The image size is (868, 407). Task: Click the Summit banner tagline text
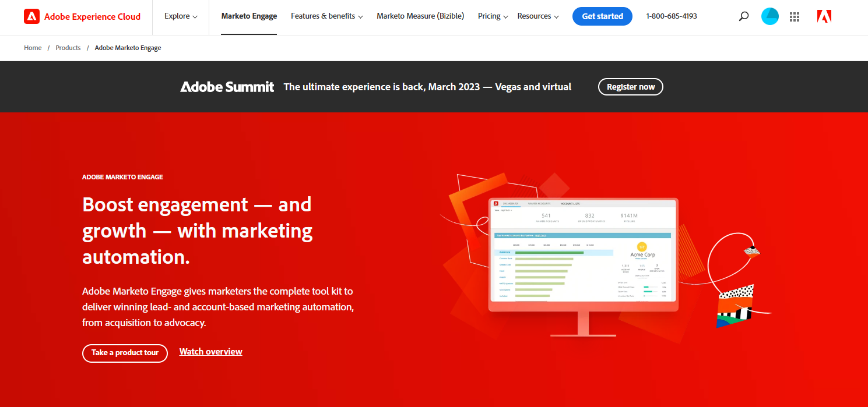(427, 87)
